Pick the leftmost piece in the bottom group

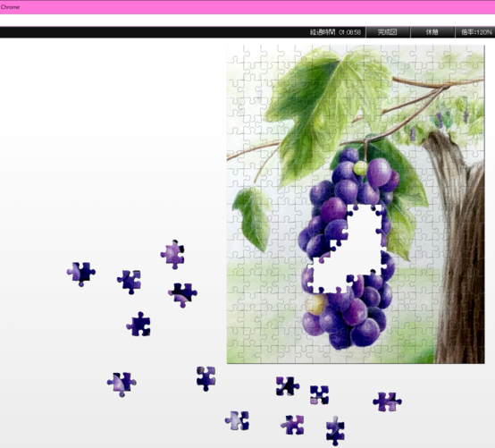(x=122, y=384)
